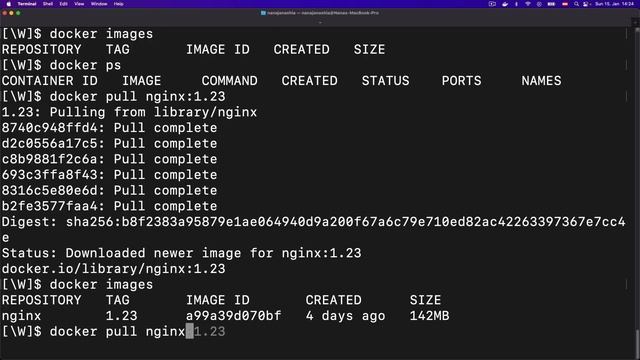
Task: Click the 'COMMAND' column header
Action: tap(229, 81)
